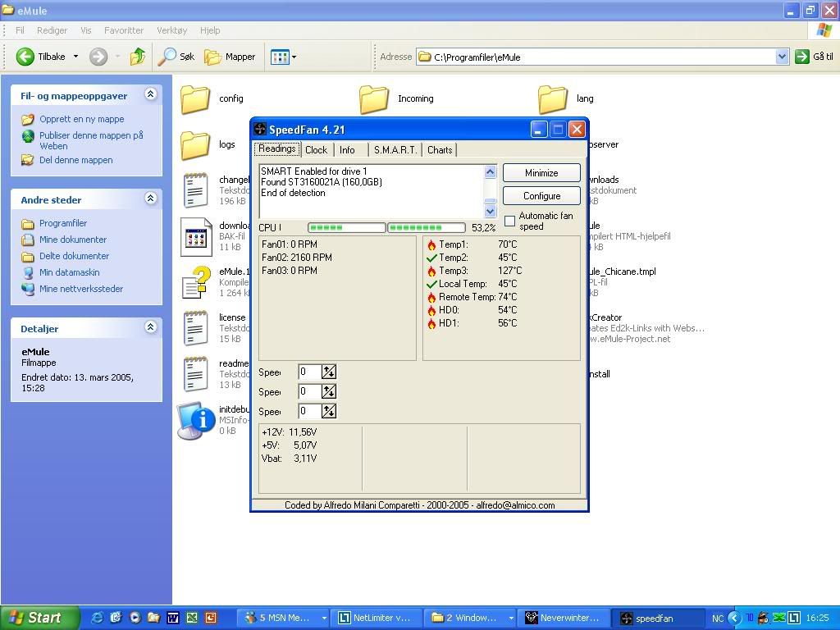
Task: Click the Del denne mappen link
Action: coord(76,160)
